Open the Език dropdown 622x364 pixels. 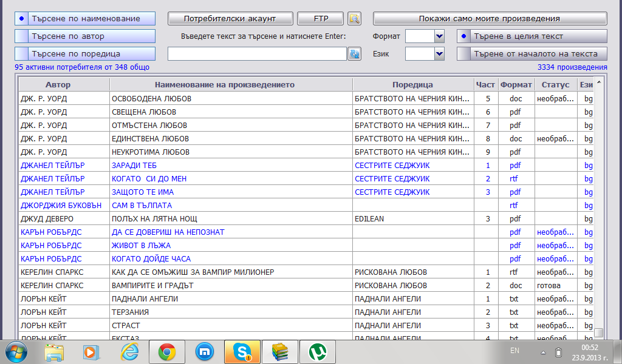coord(439,54)
